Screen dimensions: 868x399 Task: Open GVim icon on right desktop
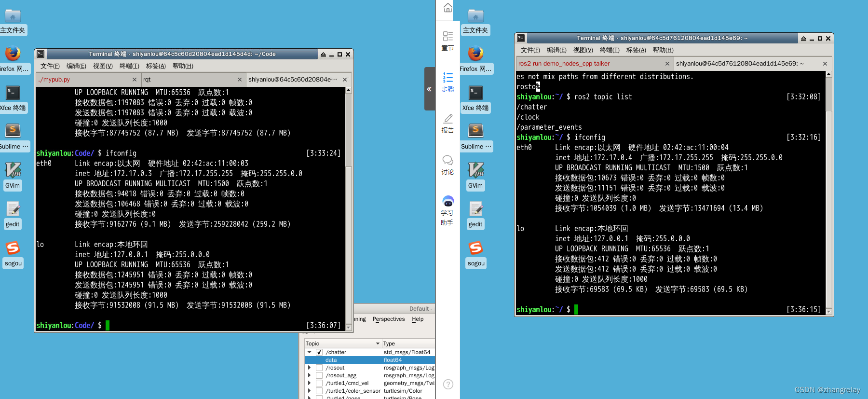click(475, 169)
